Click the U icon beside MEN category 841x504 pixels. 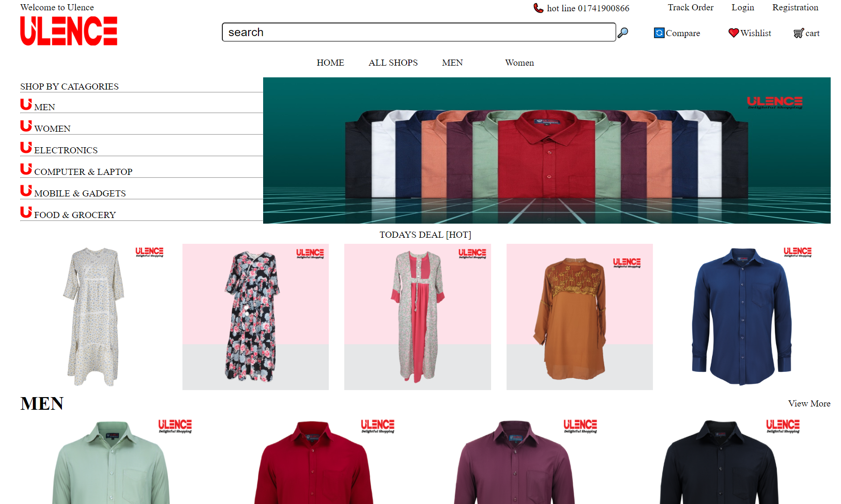tap(26, 104)
